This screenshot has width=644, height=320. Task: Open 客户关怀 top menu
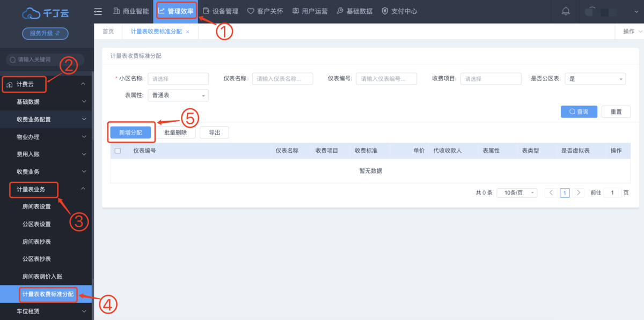point(265,11)
